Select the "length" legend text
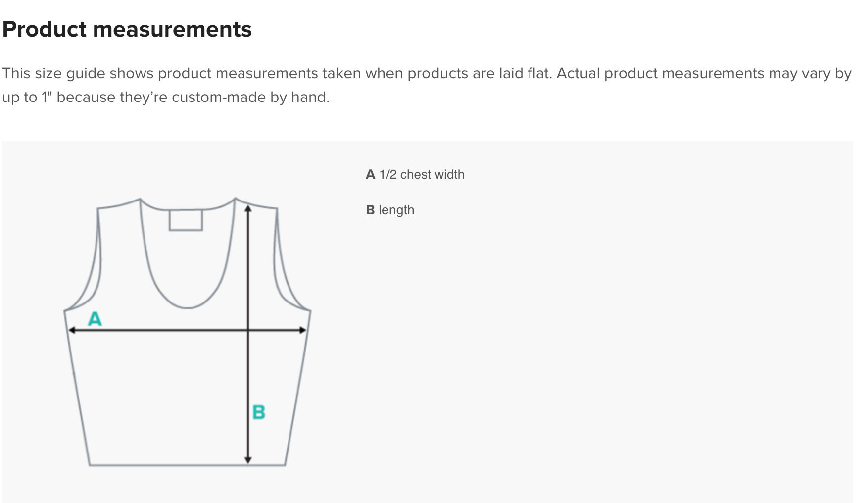The image size is (868, 503). (x=396, y=210)
